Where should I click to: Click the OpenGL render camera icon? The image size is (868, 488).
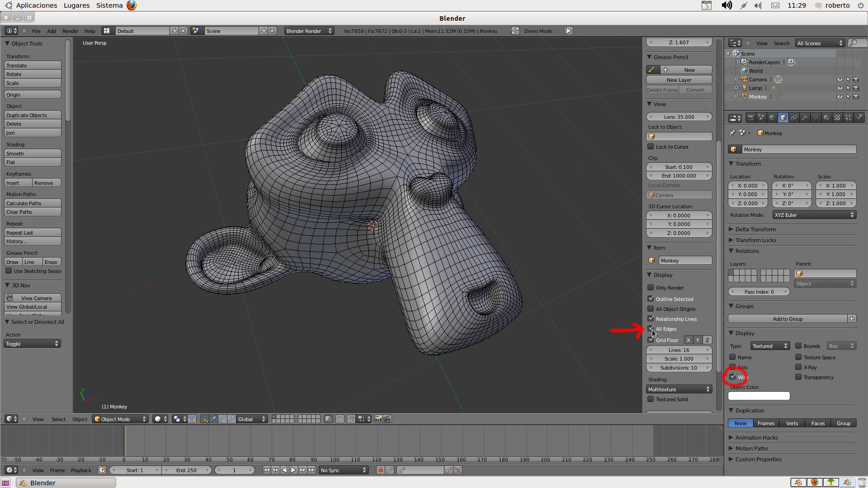tap(378, 419)
